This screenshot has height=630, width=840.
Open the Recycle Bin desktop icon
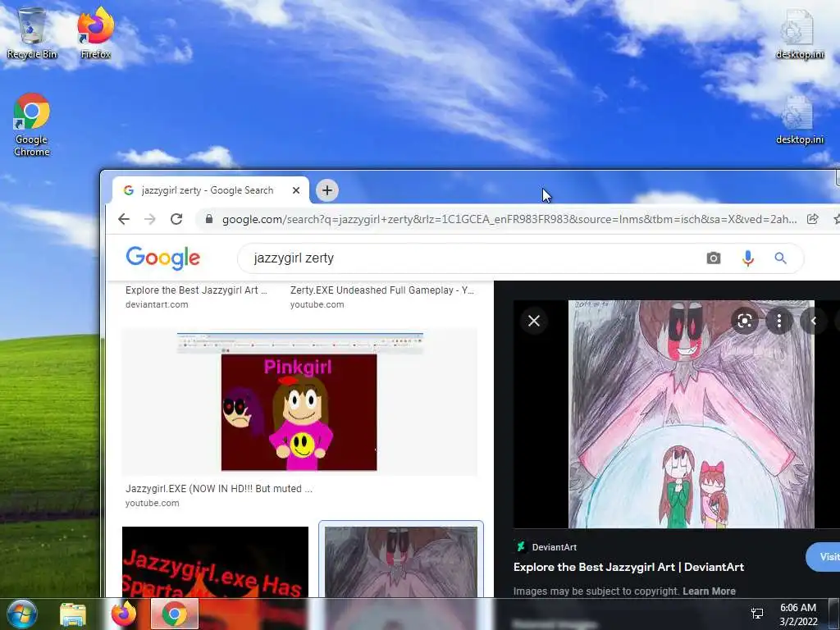(32, 33)
